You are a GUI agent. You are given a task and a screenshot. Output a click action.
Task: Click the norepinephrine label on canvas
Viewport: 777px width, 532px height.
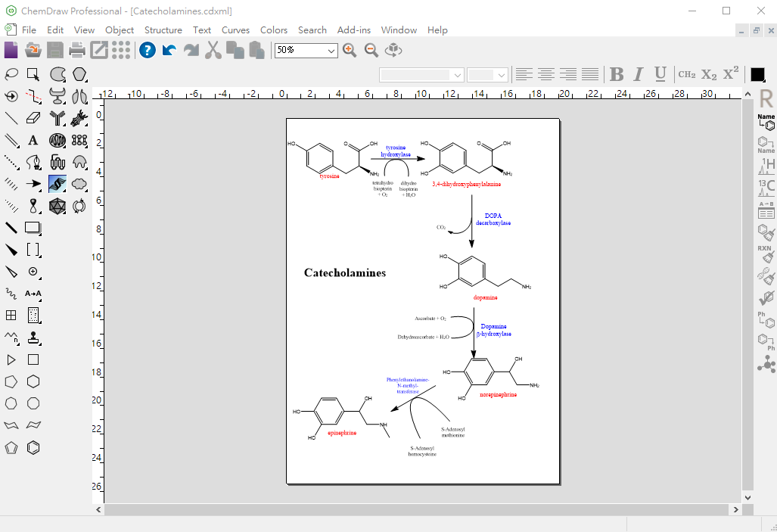pyautogui.click(x=498, y=395)
